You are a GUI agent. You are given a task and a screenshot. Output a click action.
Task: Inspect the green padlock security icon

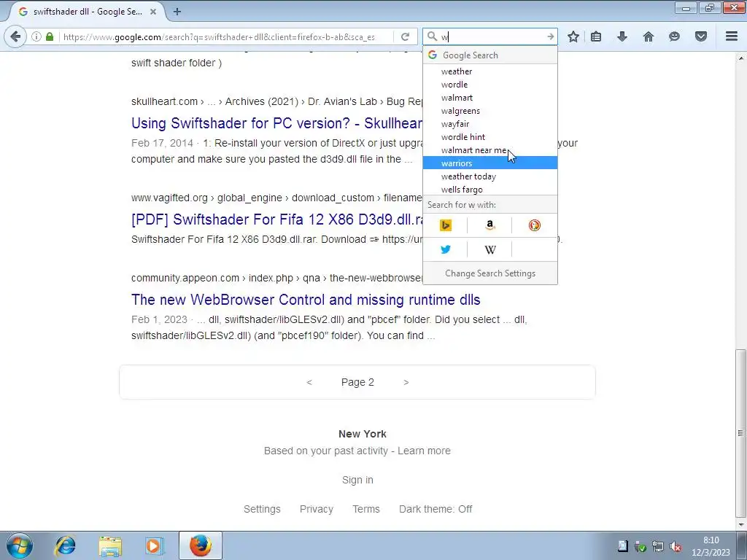pos(50,36)
